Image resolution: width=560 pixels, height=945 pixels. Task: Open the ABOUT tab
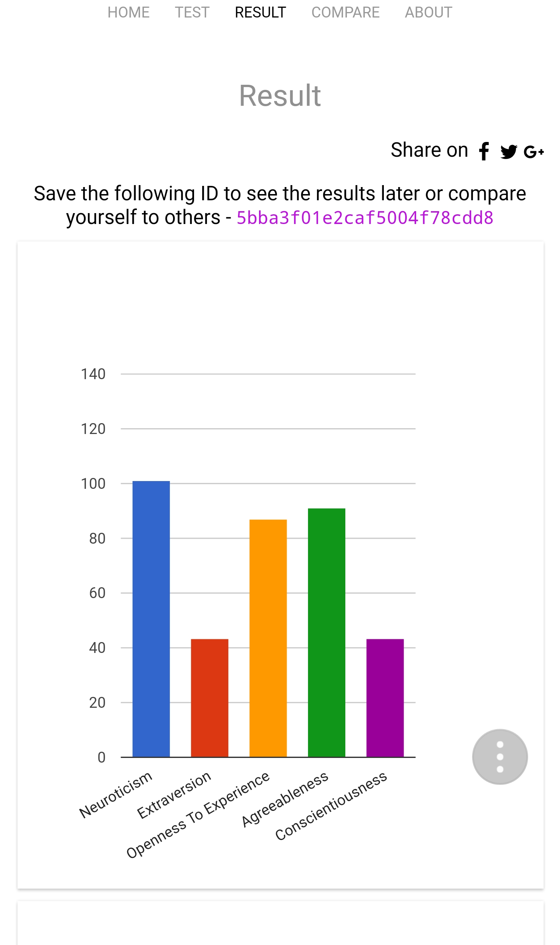pyautogui.click(x=429, y=12)
